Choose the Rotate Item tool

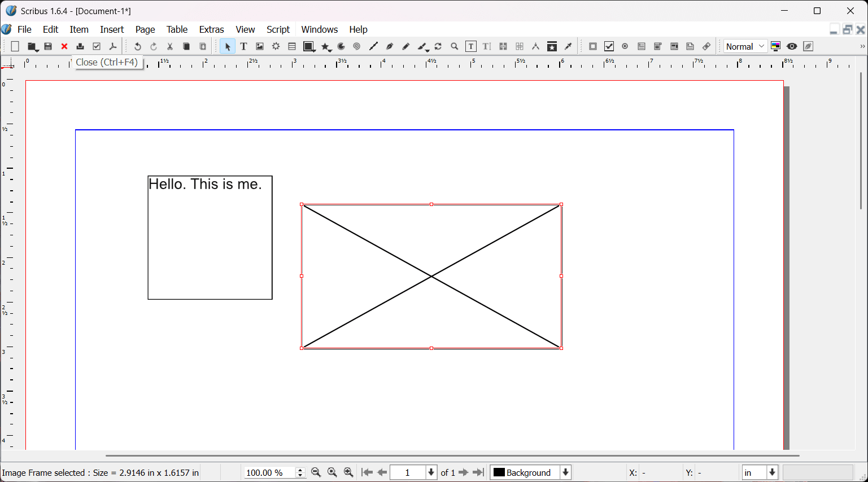(x=438, y=47)
